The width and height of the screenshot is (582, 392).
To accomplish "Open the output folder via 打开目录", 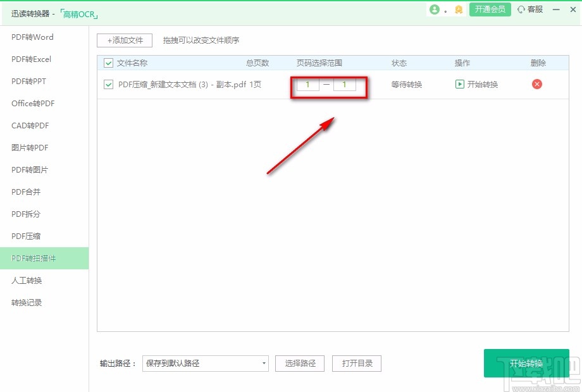I will 358,363.
